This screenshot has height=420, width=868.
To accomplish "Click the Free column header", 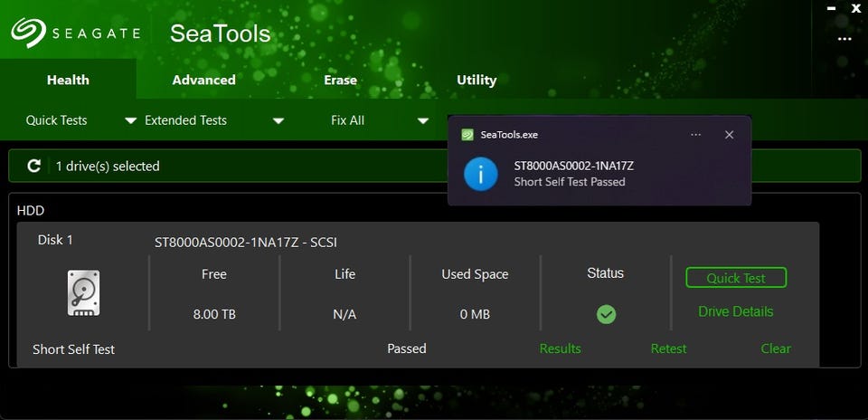I will tap(214, 274).
